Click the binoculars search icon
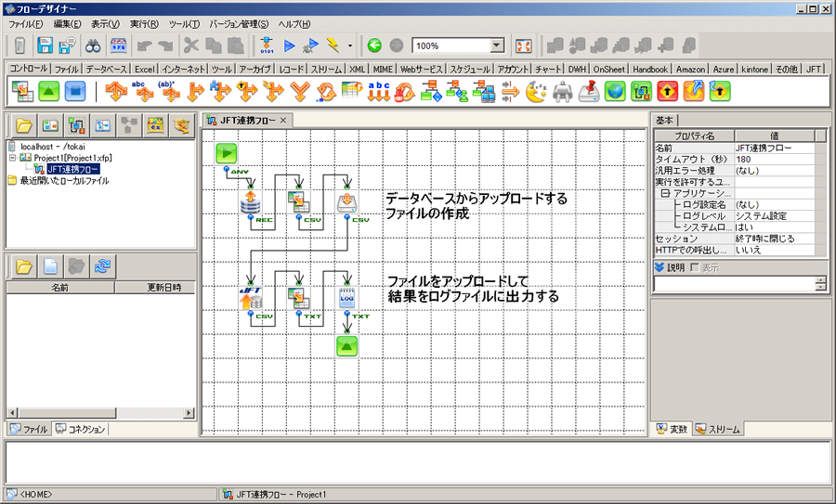This screenshot has height=504, width=836. (93, 45)
